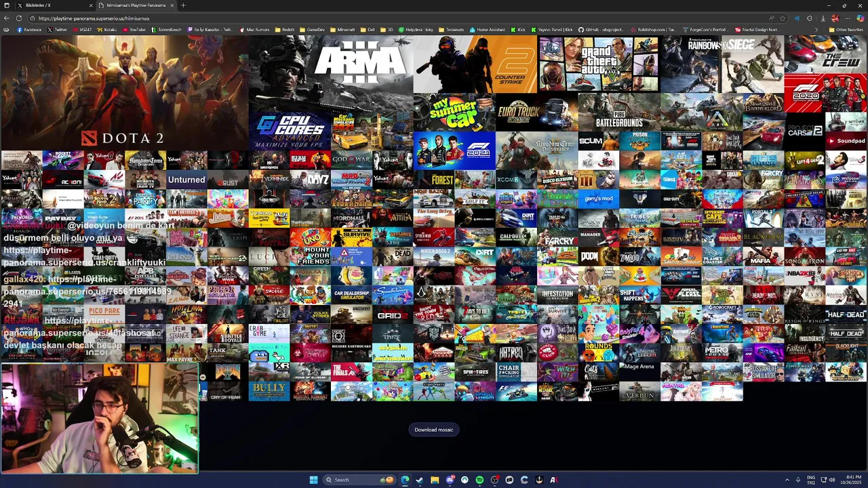This screenshot has width=868, height=488.
Task: Click the browser back arrow
Action: (x=7, y=18)
